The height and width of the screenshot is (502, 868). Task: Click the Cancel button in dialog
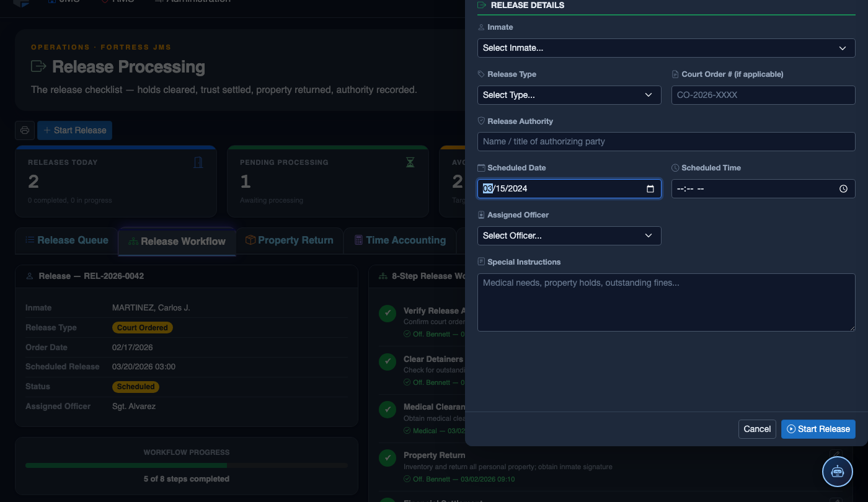pyautogui.click(x=757, y=429)
